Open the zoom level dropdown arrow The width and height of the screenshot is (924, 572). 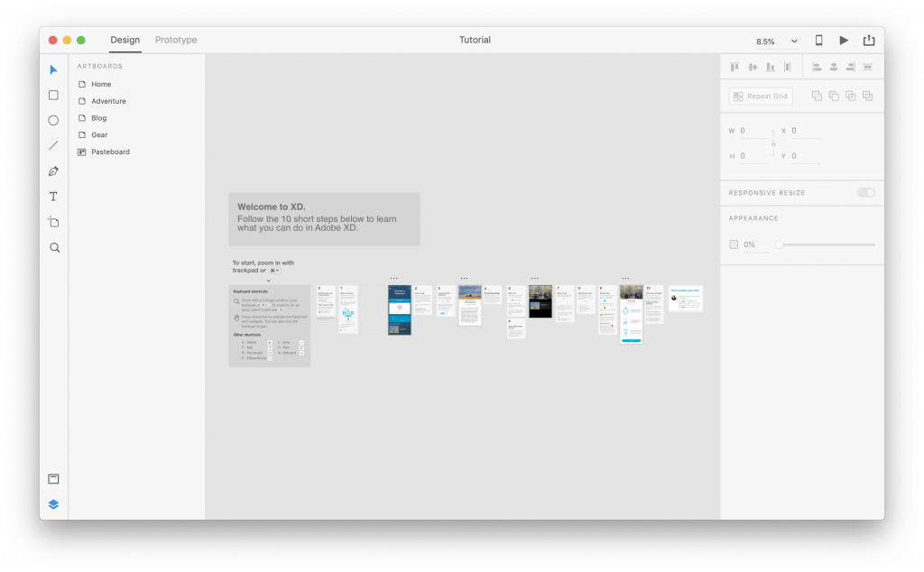[794, 42]
